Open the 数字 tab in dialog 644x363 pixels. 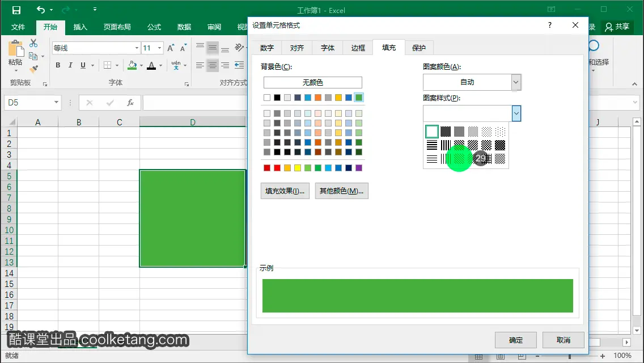point(266,48)
